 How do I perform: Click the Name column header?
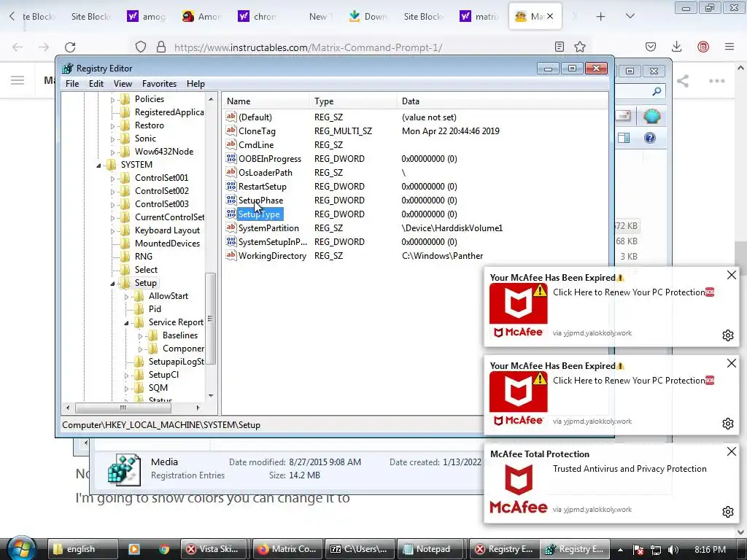click(x=266, y=101)
